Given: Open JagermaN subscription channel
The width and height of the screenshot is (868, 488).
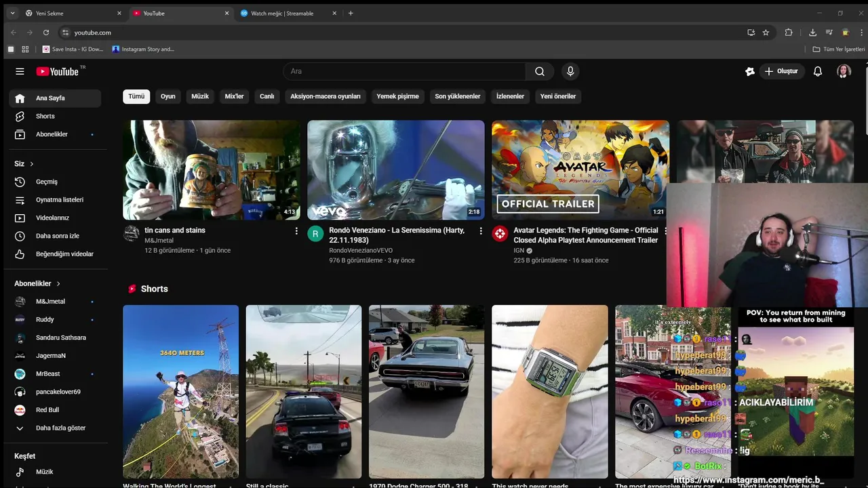Looking at the screenshot, I should (55, 356).
